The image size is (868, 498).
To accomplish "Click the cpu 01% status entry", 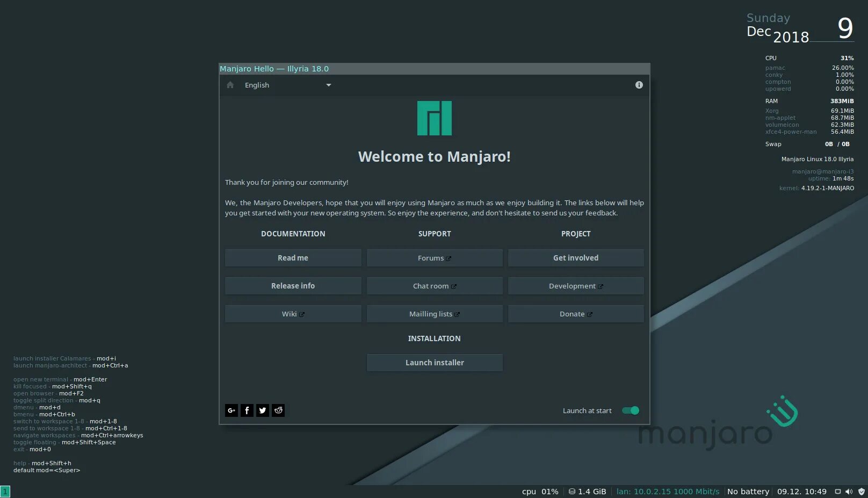I will tap(540, 492).
